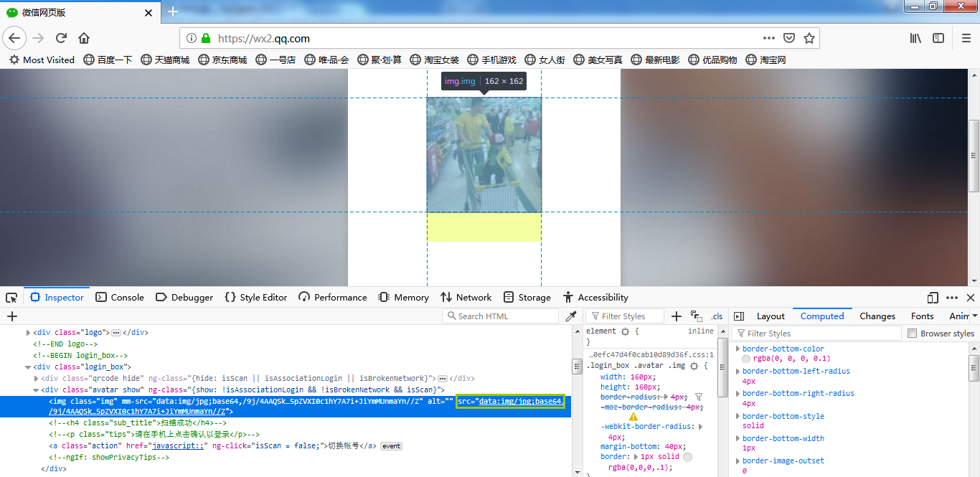This screenshot has height=477, width=980.
Task: Open DevTools customize options menu
Action: pyautogui.click(x=952, y=298)
